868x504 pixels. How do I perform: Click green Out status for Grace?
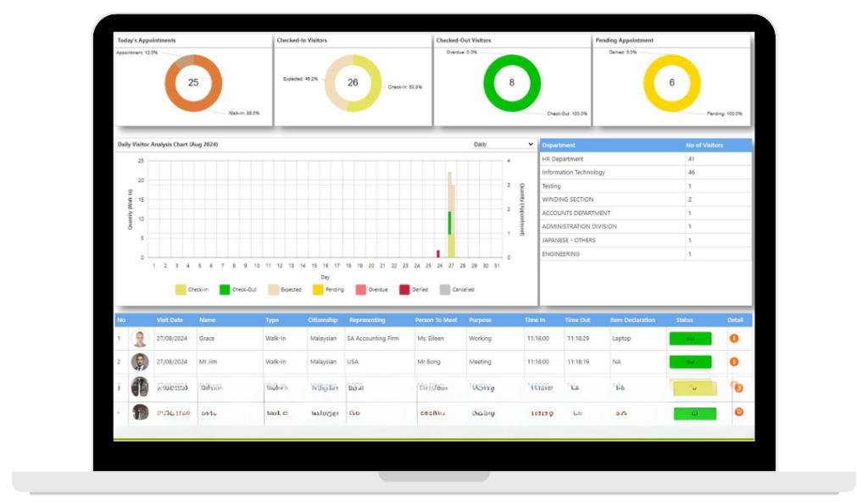[690, 339]
